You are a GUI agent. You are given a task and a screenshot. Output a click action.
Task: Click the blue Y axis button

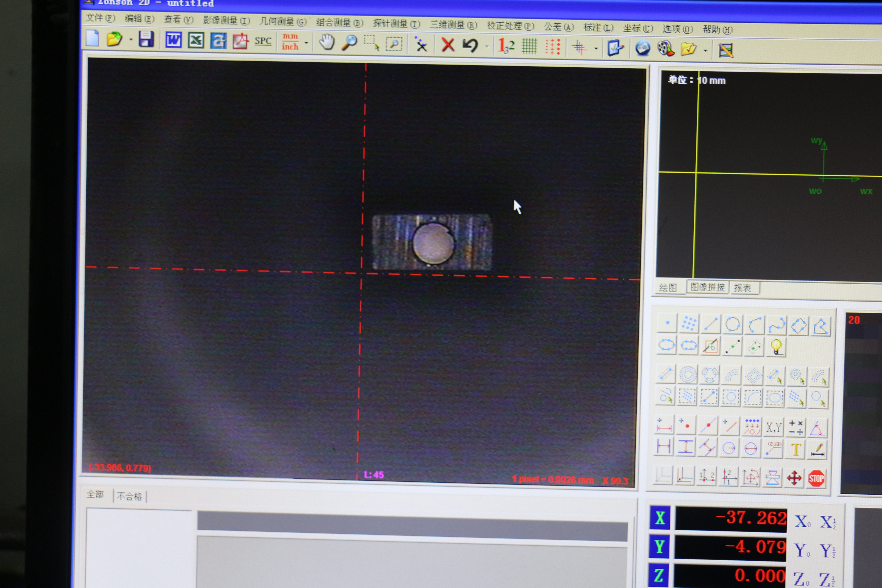660,547
